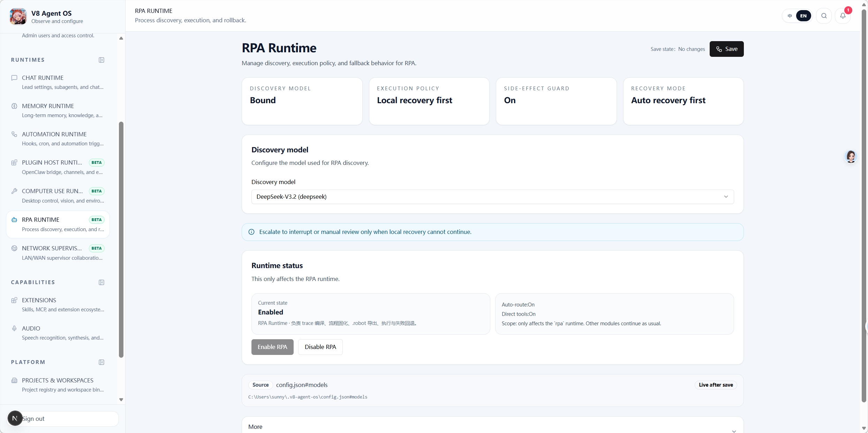The width and height of the screenshot is (868, 433).
Task: Open the notifications bell
Action: 843,16
